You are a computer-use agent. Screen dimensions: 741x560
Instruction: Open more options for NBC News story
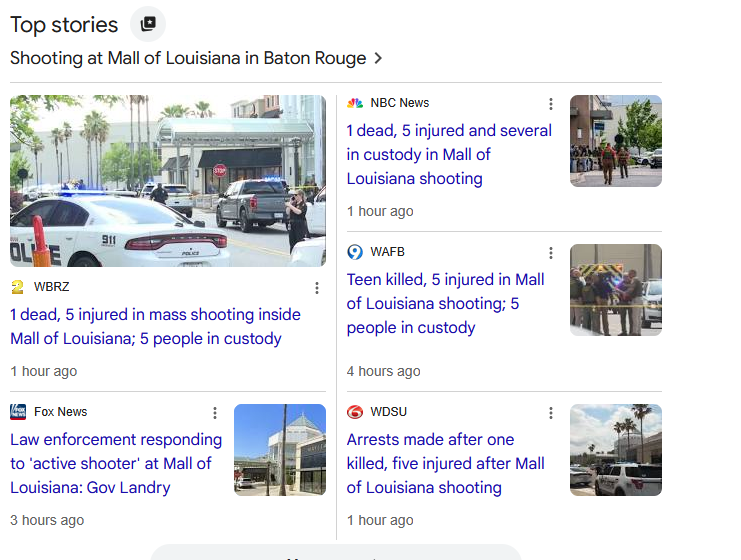pos(551,104)
